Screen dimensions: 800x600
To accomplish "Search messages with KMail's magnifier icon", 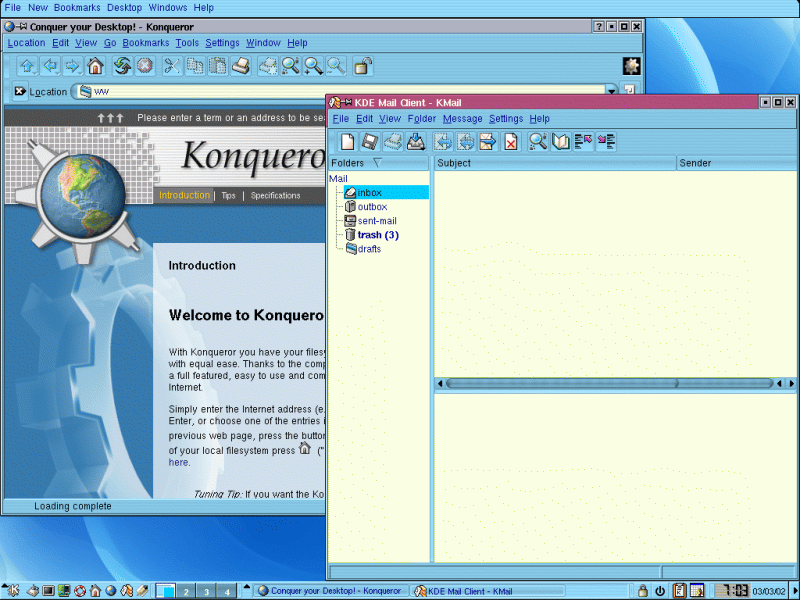I will (538, 141).
